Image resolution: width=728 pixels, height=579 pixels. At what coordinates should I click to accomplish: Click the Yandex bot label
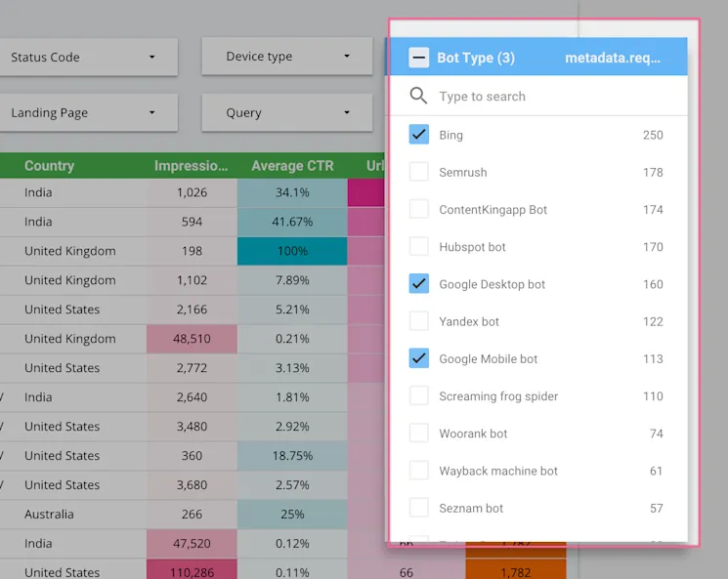click(469, 321)
